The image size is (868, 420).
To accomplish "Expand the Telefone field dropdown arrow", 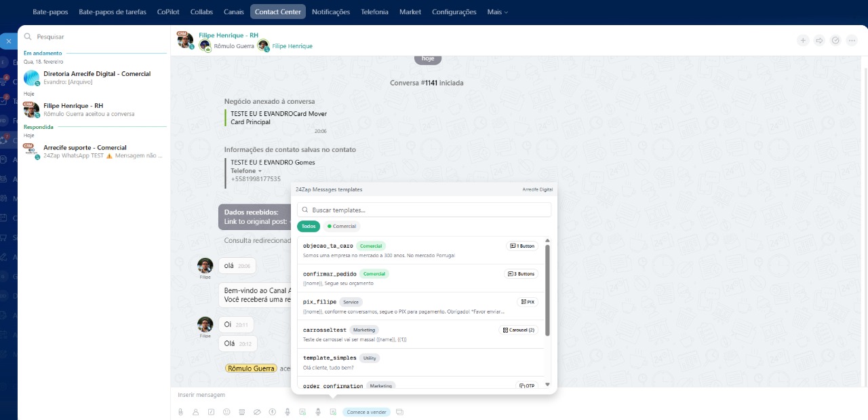I will pyautogui.click(x=260, y=171).
